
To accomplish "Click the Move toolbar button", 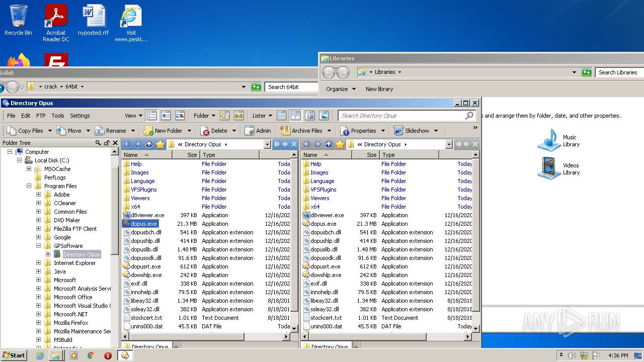I will (69, 131).
